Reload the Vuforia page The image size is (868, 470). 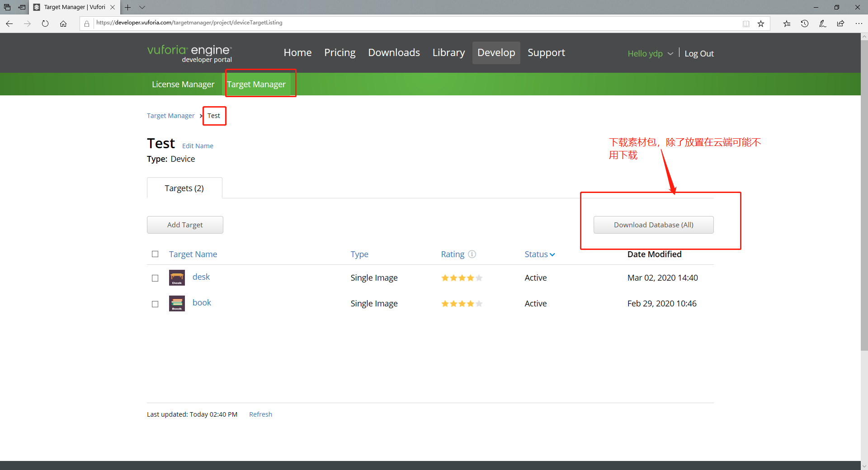tap(45, 23)
